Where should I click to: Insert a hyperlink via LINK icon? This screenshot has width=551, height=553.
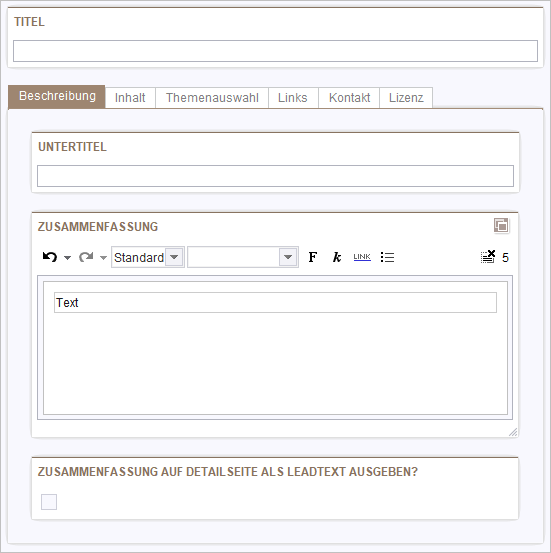pyautogui.click(x=362, y=257)
